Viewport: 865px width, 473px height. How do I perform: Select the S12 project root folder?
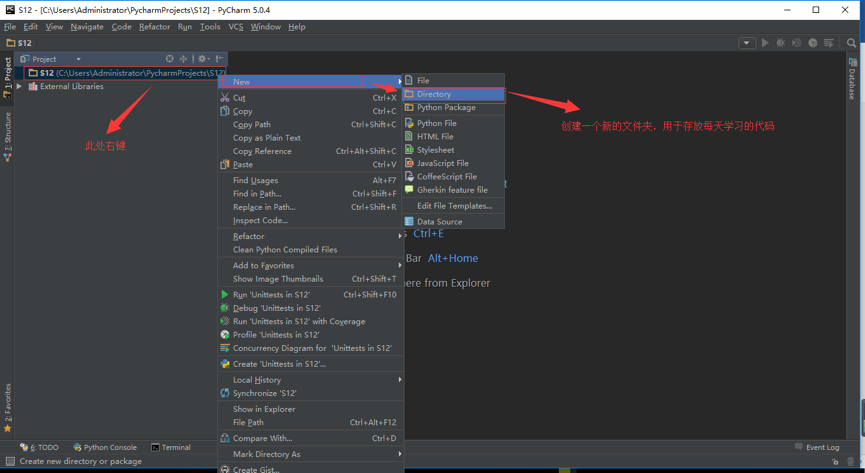pos(126,73)
